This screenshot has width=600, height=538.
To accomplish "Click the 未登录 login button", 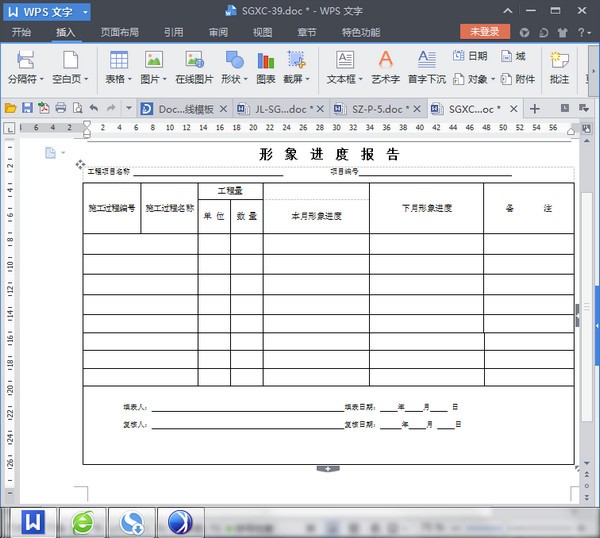I will pos(484,32).
